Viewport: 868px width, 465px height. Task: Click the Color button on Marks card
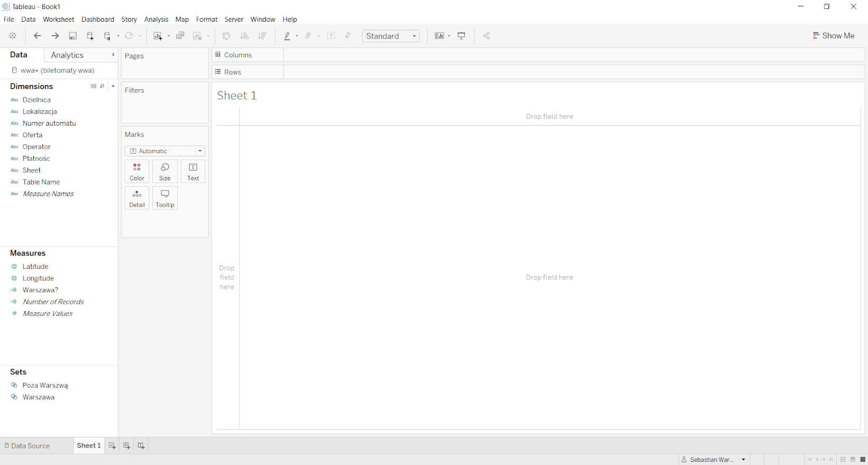tap(137, 172)
